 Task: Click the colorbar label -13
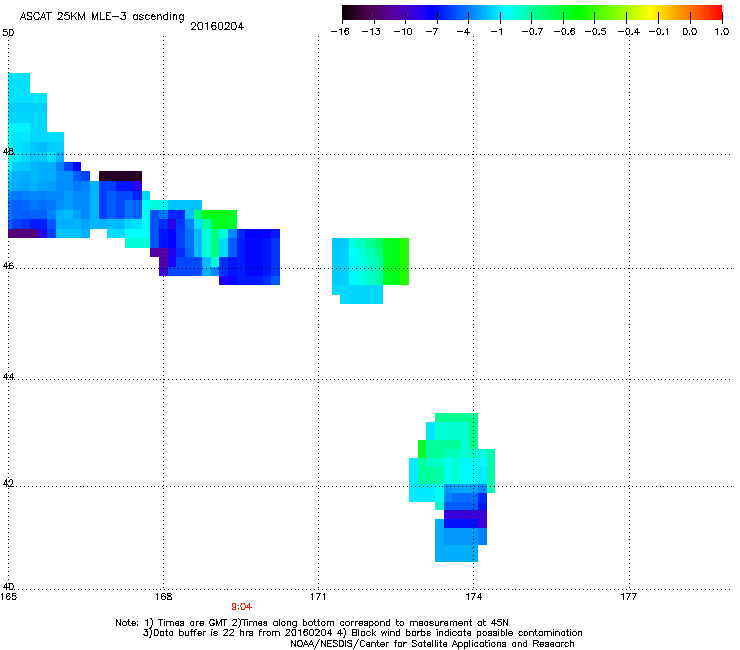pos(371,32)
